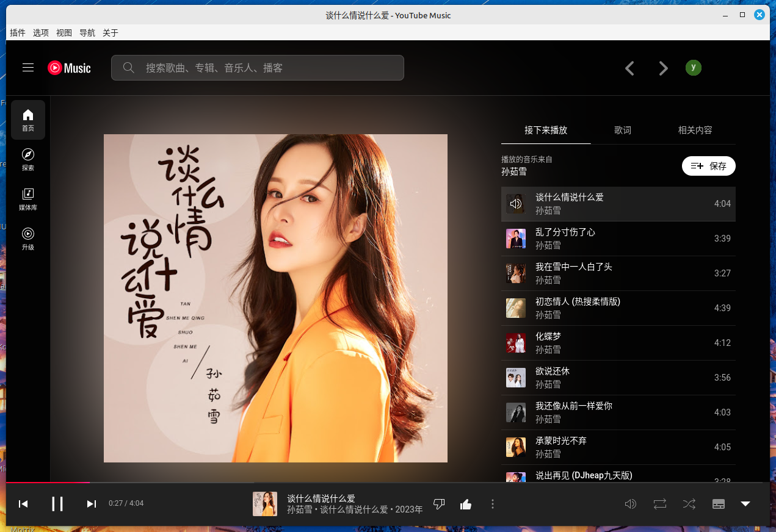Open the Upgrade (升级) sidebar item
Viewport: 776px width, 532px height.
click(x=28, y=239)
